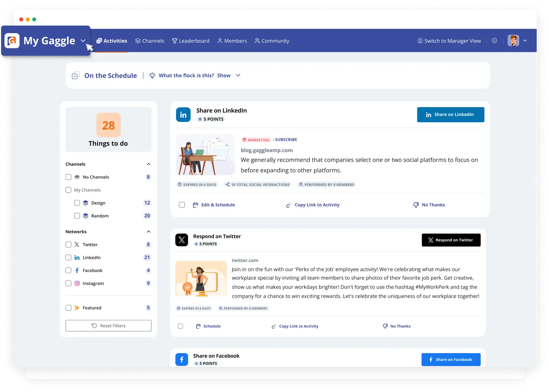Expand the What the flock chevron
The width and height of the screenshot is (549, 392).
[x=238, y=76]
